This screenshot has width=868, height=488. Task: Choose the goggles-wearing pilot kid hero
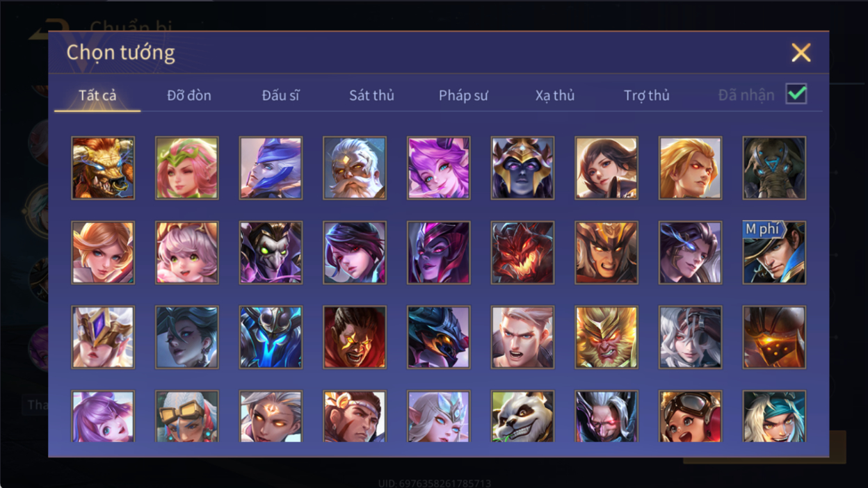(x=690, y=416)
